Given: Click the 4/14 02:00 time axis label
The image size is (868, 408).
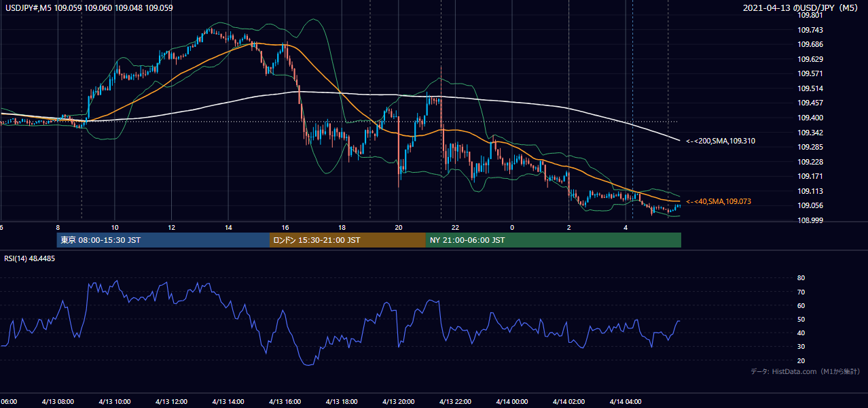Looking at the screenshot, I should click(x=568, y=401).
